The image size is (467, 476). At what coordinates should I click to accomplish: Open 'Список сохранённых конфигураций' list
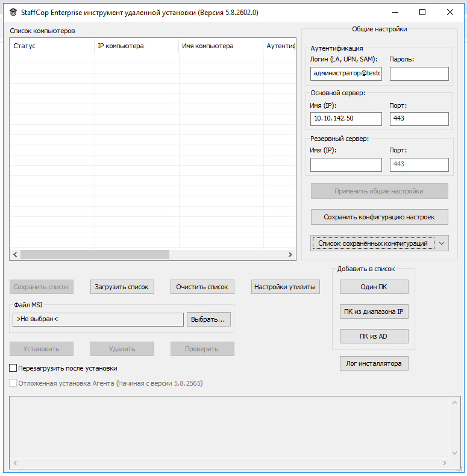pyautogui.click(x=372, y=243)
